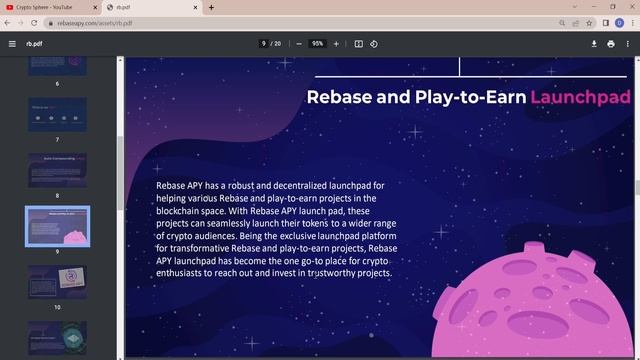The width and height of the screenshot is (640, 360).
Task: Click the paragraph starting Rebase APY has
Action: click(x=276, y=229)
